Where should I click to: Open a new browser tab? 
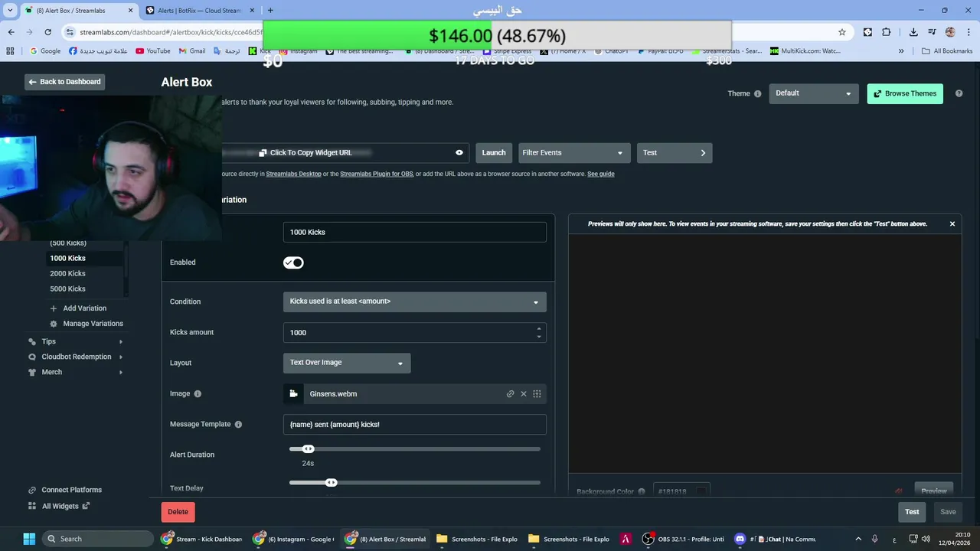[x=270, y=10]
